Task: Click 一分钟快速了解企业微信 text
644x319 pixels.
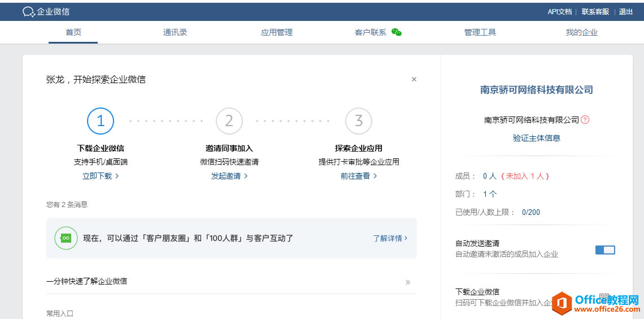Action: (86, 281)
